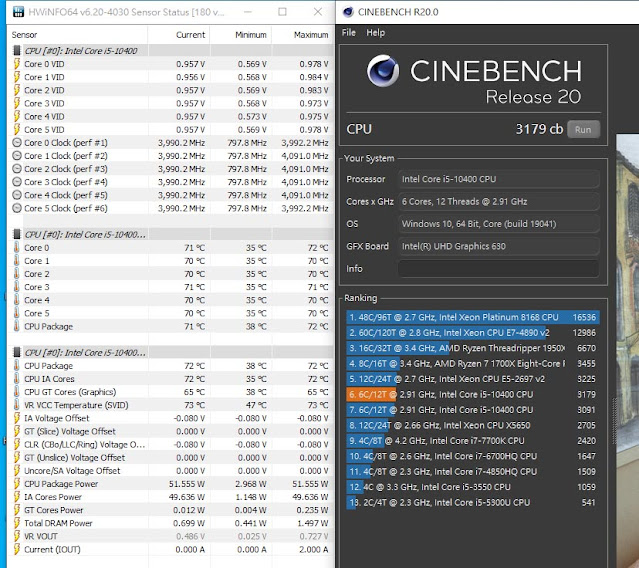Screen dimensions: 639x568
Task: Click the Total DRAM Power lightning icon
Action: click(x=17, y=523)
